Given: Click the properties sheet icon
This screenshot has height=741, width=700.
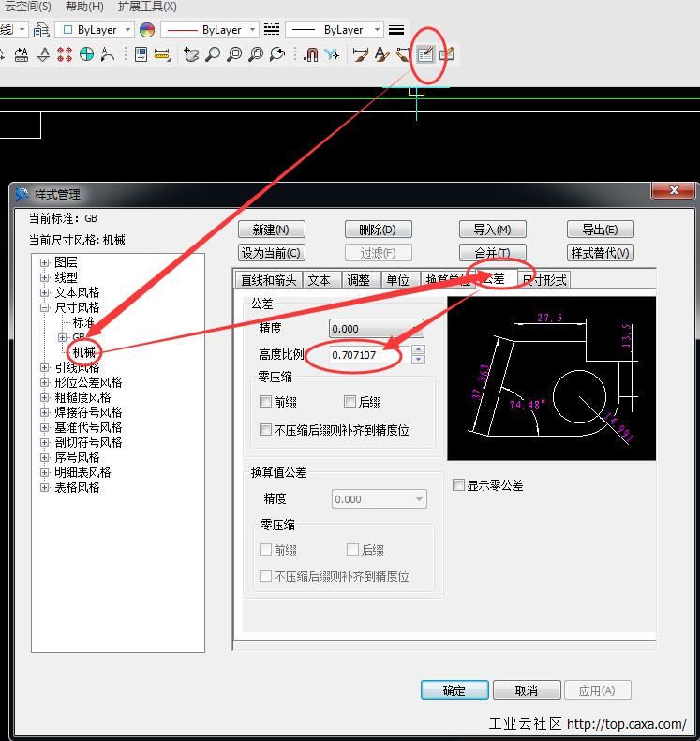Looking at the screenshot, I should [141, 55].
